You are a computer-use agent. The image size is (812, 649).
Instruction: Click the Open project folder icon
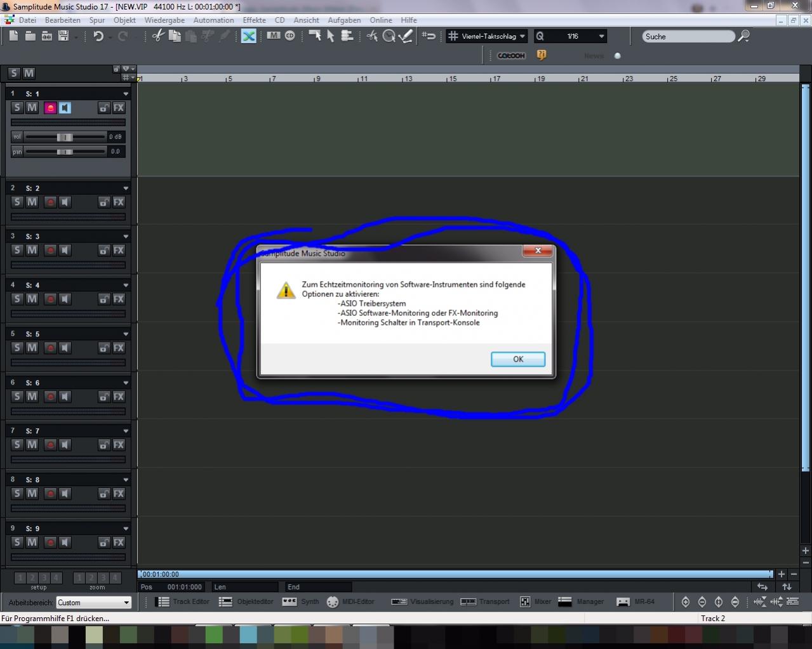tap(30, 36)
